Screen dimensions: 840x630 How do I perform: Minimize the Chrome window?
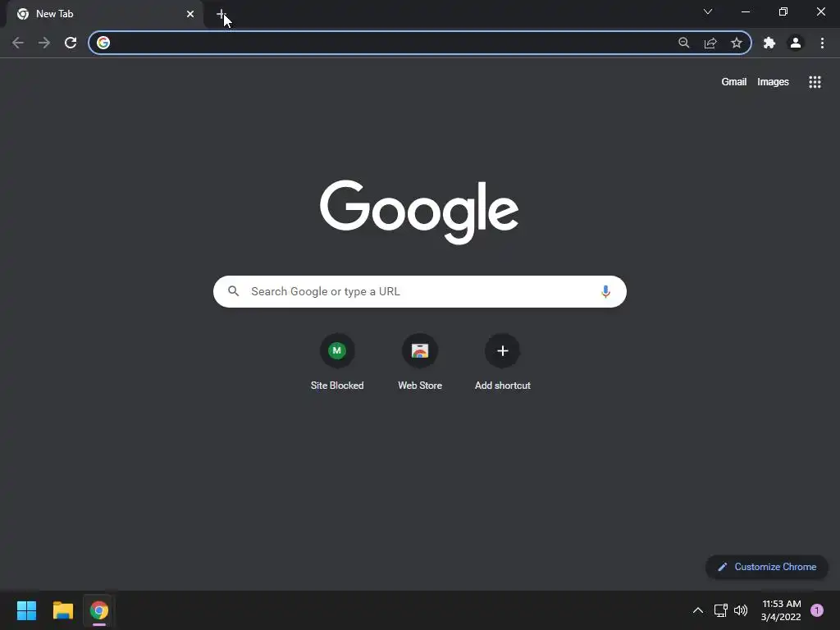[x=746, y=11]
